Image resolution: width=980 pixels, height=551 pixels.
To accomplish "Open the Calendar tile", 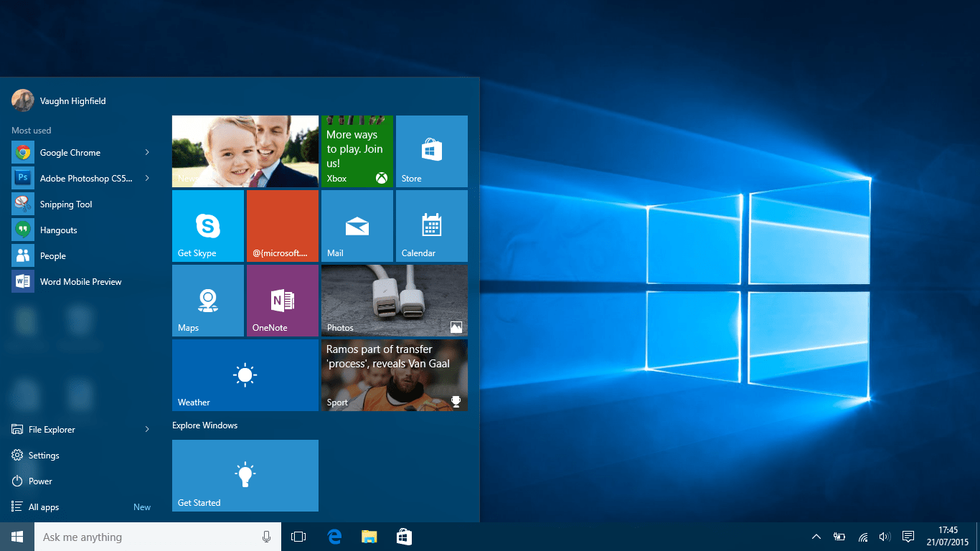I will (x=432, y=226).
